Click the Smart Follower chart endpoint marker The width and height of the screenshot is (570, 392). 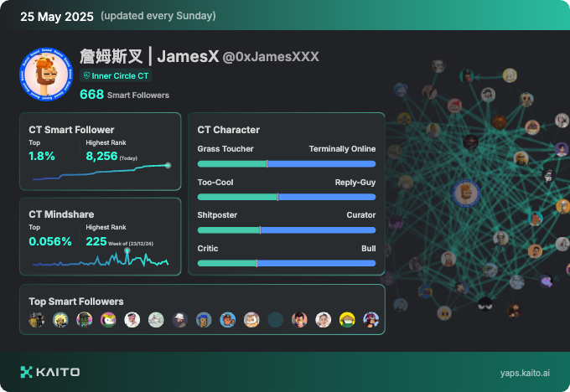pos(168,165)
